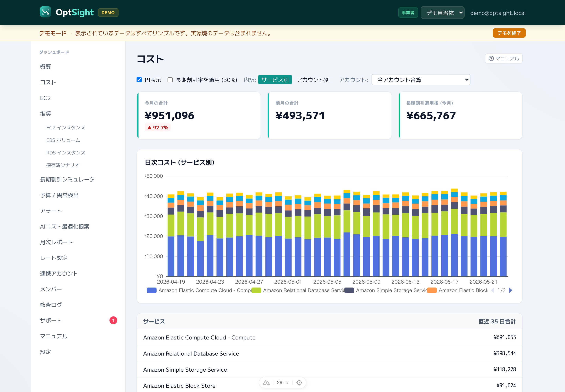Click the demo@optsight.local account link

point(498,13)
